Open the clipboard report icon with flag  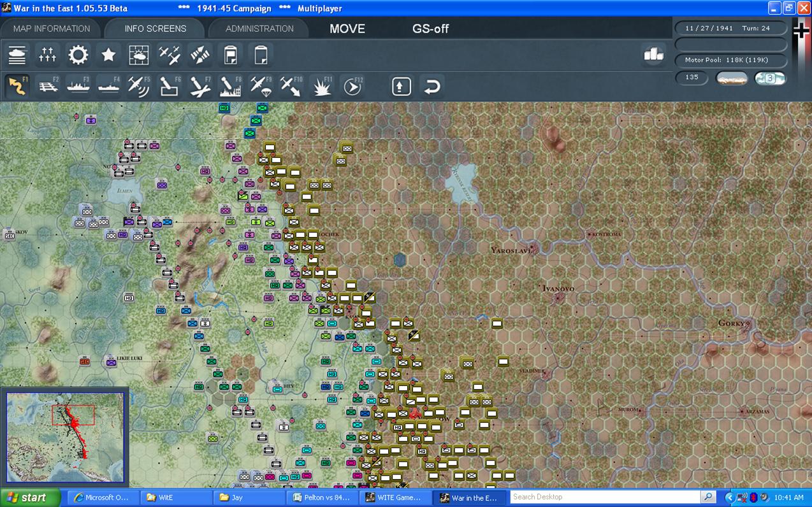click(x=230, y=55)
